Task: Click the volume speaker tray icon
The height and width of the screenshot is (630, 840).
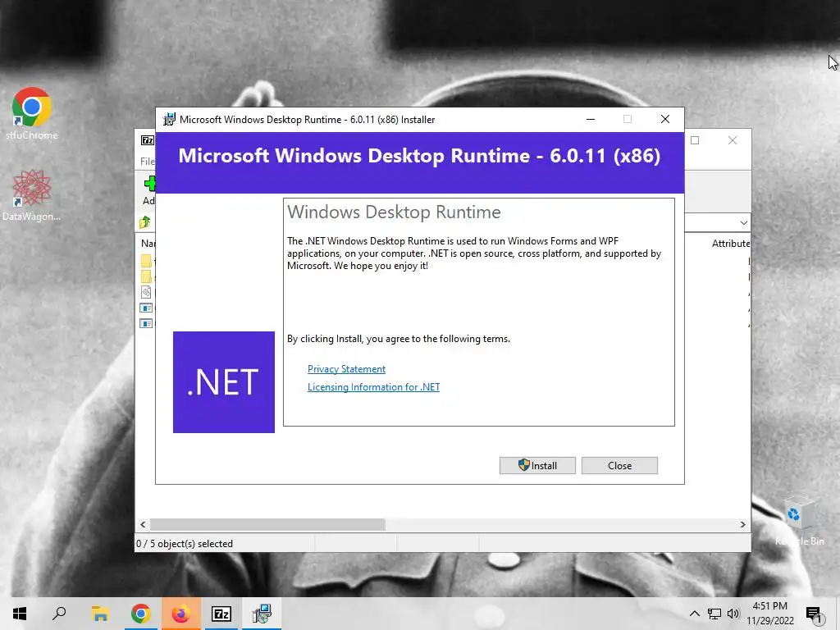Action: [x=733, y=614]
